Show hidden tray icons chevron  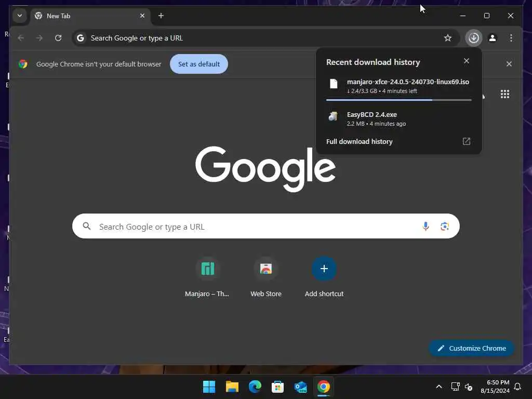coord(438,387)
